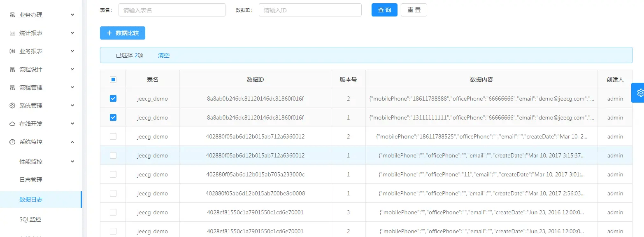Click the 业务办理 sidebar icon
644x237 pixels.
click(12, 15)
